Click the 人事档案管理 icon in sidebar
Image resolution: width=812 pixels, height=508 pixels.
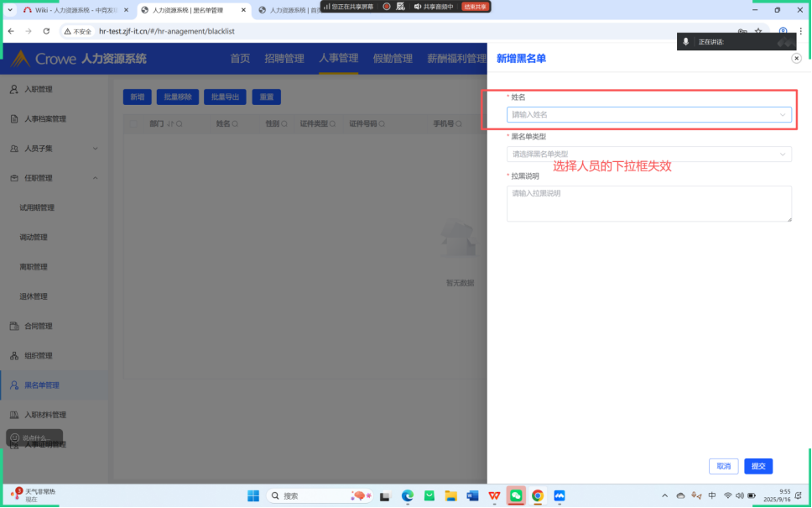[x=14, y=118]
